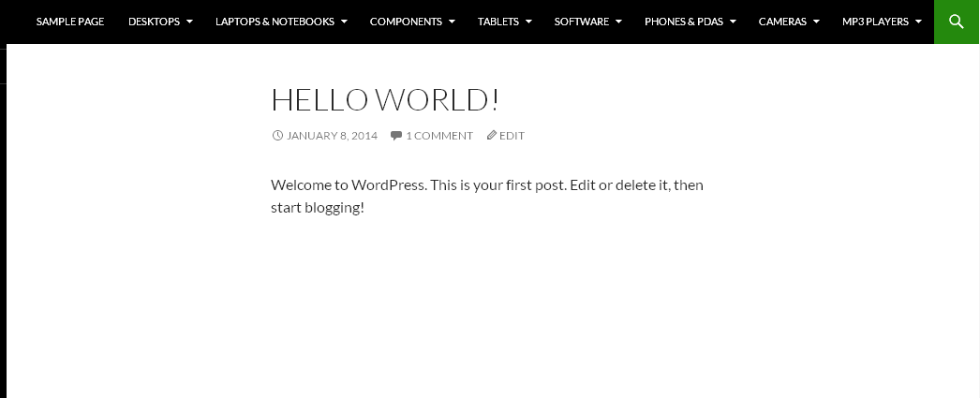This screenshot has width=980, height=398.
Task: Click the text 'start blogging!'
Action: click(x=318, y=208)
